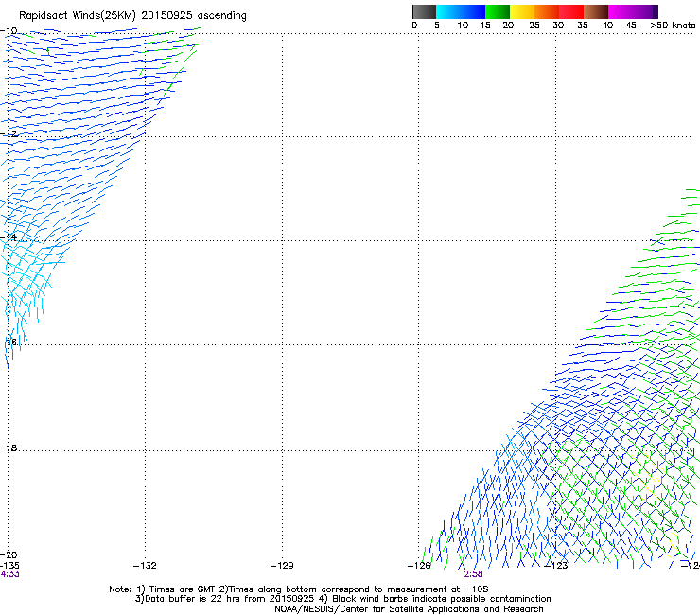
Task: Click the -18 latitude axis label
Action: click(x=9, y=448)
